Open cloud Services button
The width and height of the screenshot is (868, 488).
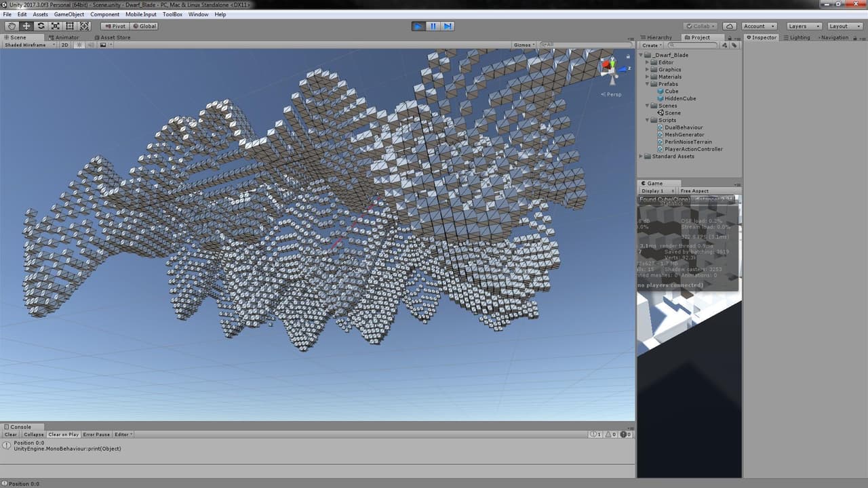pyautogui.click(x=729, y=26)
